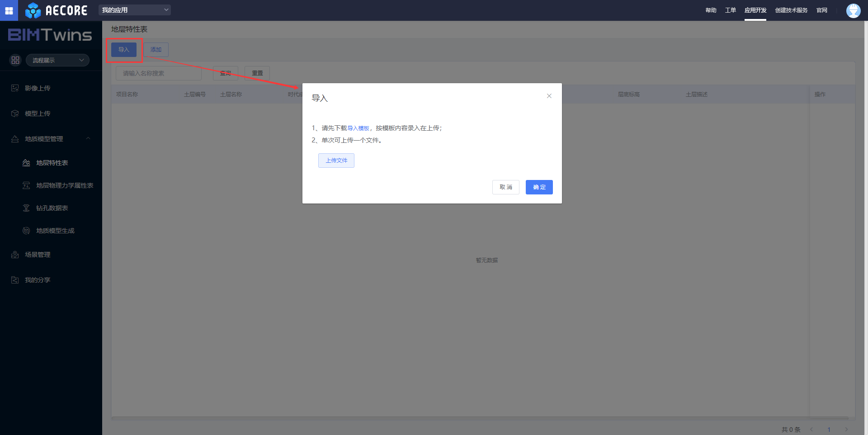
Task: Click the 影像上传 sidebar icon
Action: [15, 88]
